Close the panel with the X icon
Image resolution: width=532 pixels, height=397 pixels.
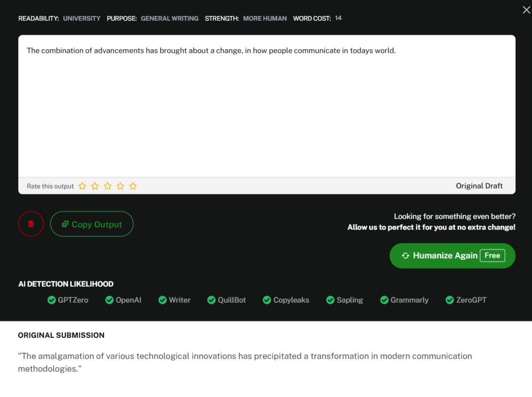(526, 10)
